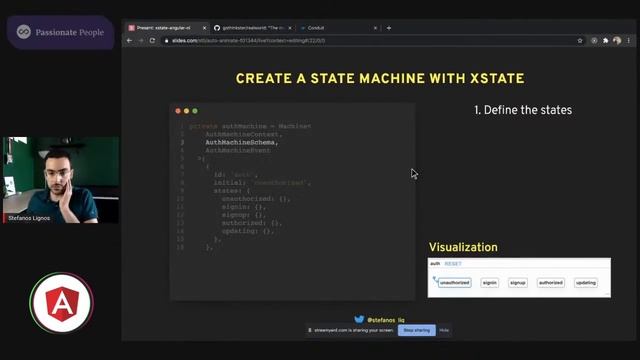
Task: Select the auth label in the visualizer
Action: pos(435,264)
